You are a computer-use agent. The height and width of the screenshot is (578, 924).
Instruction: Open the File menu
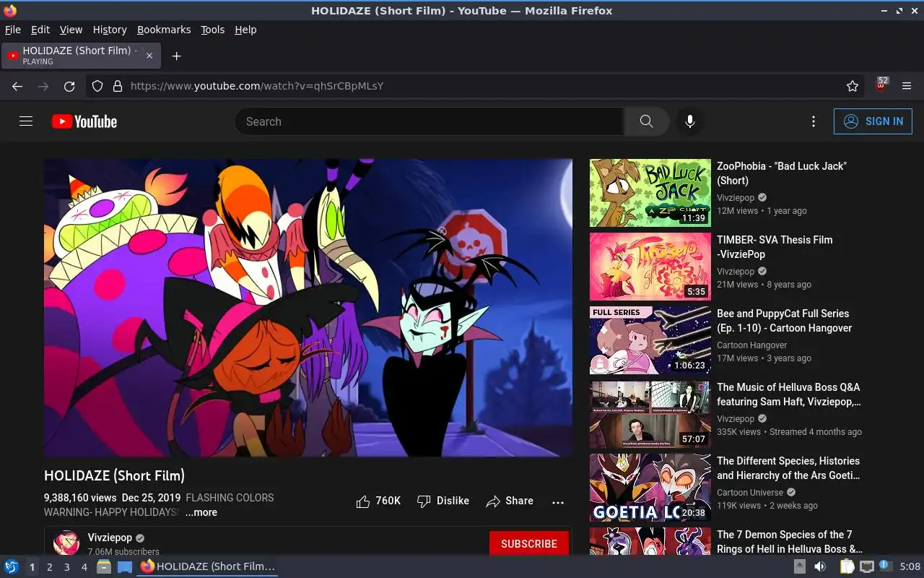point(13,30)
